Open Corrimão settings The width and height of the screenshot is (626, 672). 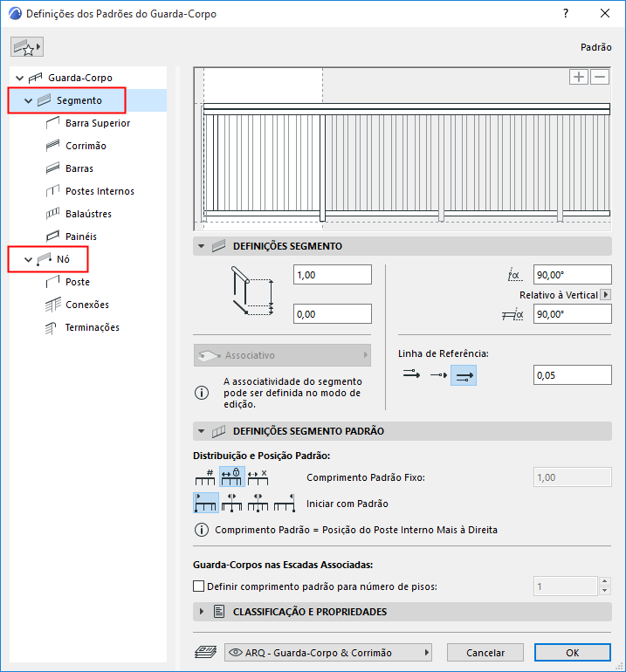click(86, 146)
